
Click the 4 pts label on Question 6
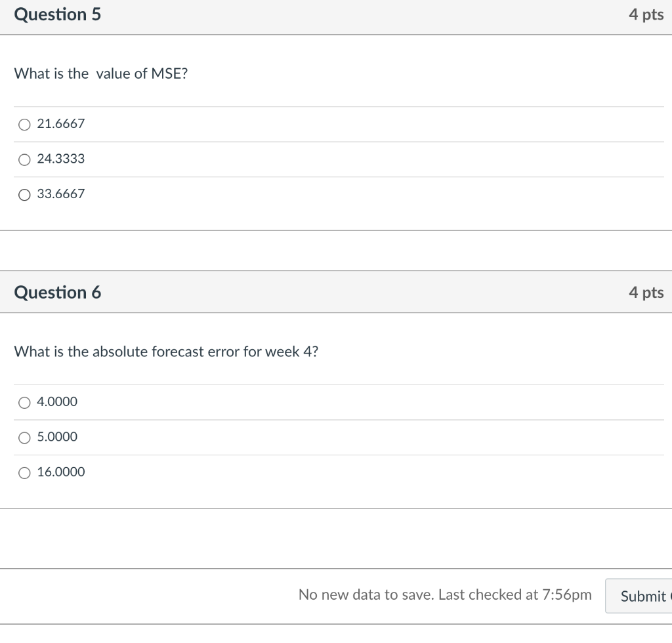[x=646, y=293]
